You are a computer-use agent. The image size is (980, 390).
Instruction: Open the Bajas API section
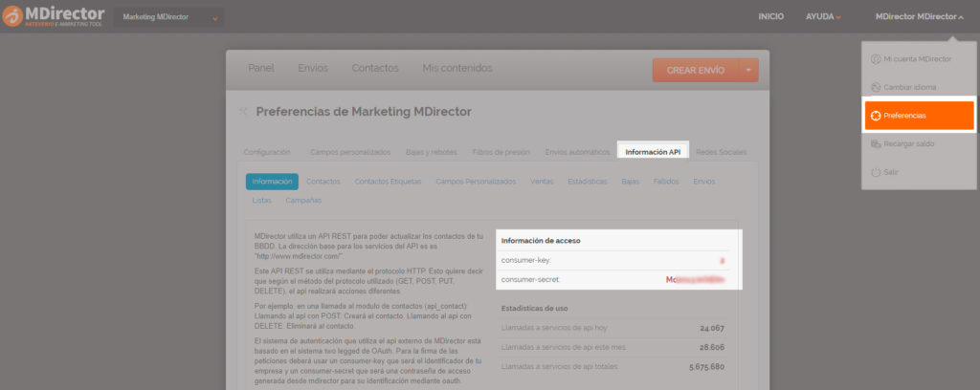pyautogui.click(x=630, y=182)
